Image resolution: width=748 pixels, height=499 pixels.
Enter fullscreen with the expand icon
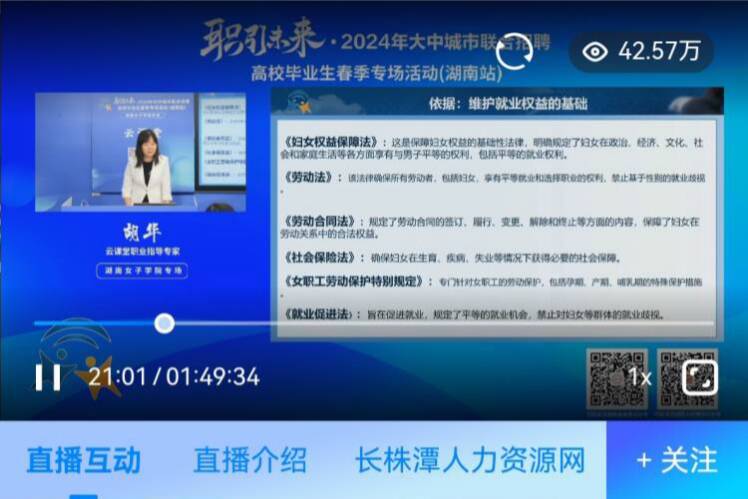tap(699, 377)
